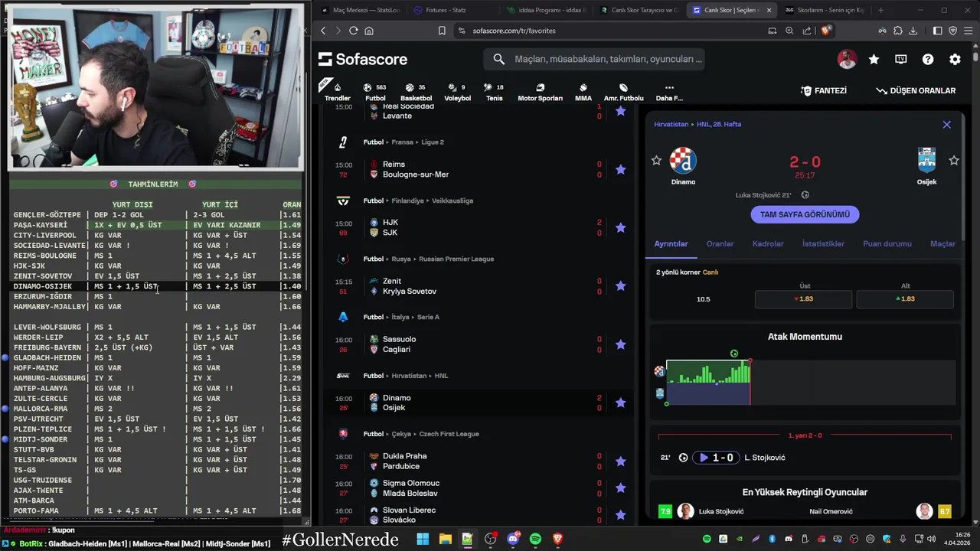Toggle favorite star for Reims-Boulogne match
Screen dimensions: 980x551
pos(621,169)
